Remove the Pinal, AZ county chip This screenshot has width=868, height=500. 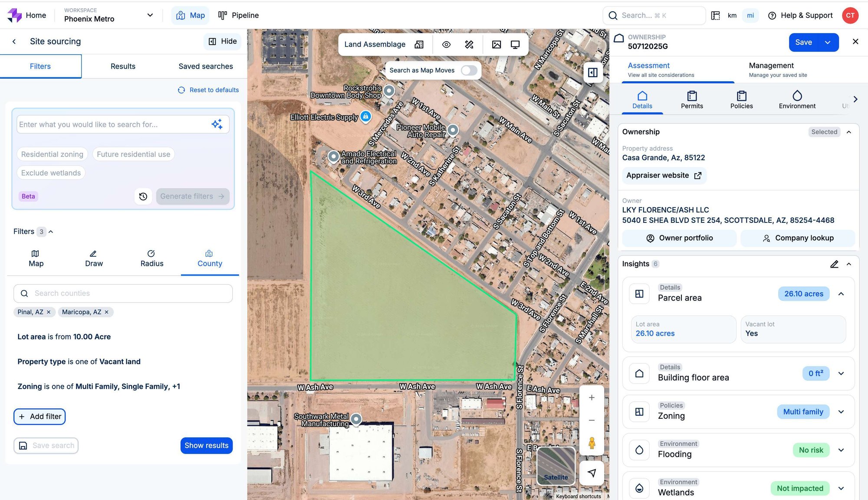49,312
